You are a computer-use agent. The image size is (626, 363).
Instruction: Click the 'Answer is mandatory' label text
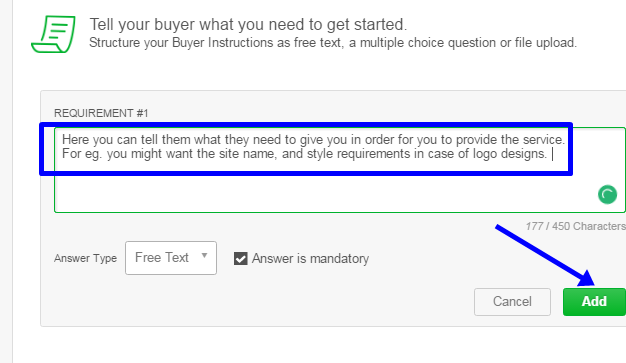(x=310, y=258)
